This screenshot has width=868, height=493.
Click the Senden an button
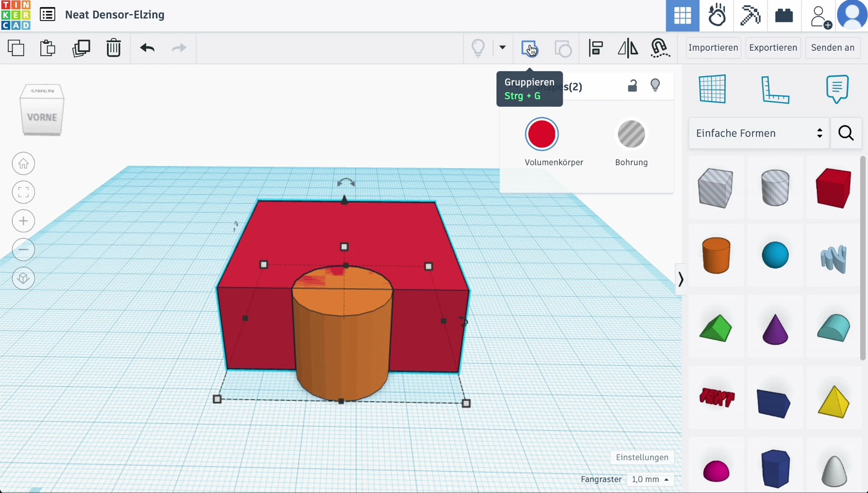[833, 47]
